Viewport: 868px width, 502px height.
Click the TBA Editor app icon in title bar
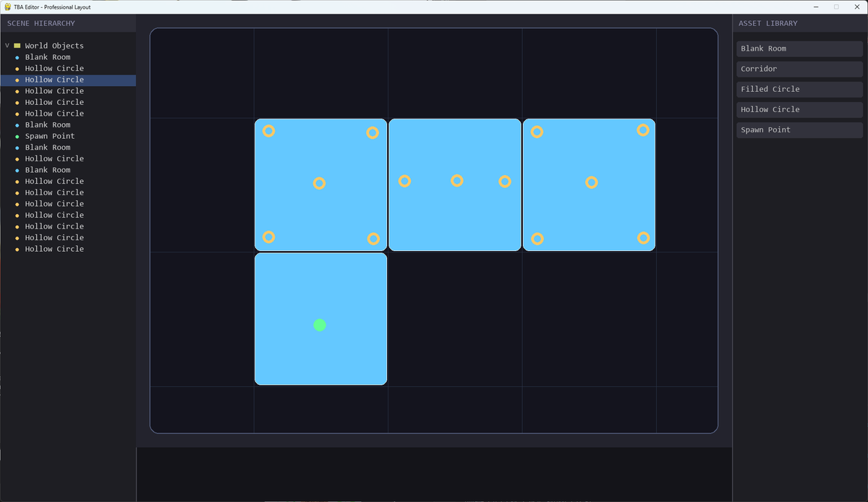[7, 7]
